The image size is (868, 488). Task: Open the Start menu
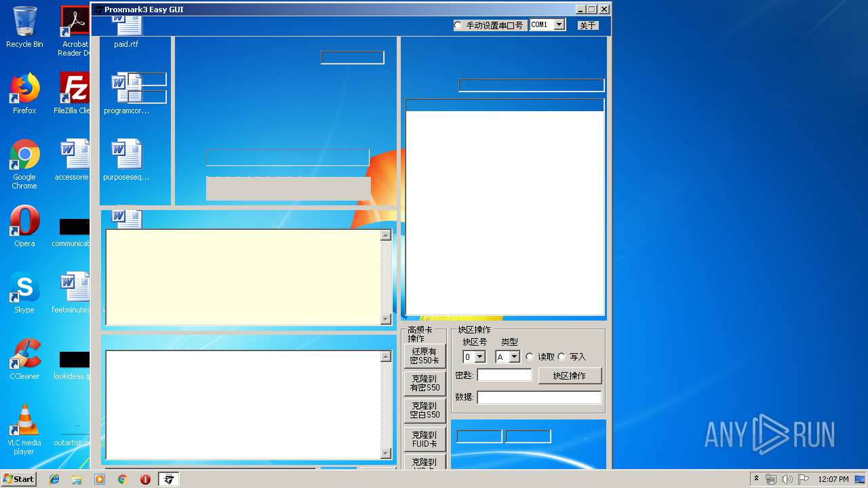[18, 479]
